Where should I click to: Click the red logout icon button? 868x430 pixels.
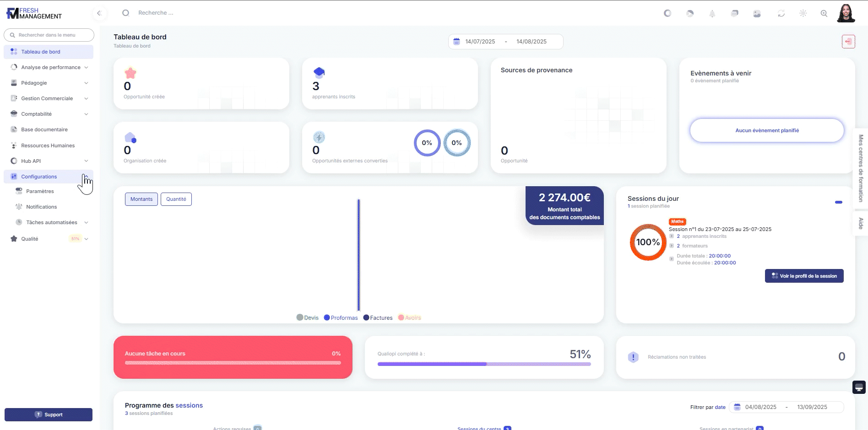(x=848, y=42)
